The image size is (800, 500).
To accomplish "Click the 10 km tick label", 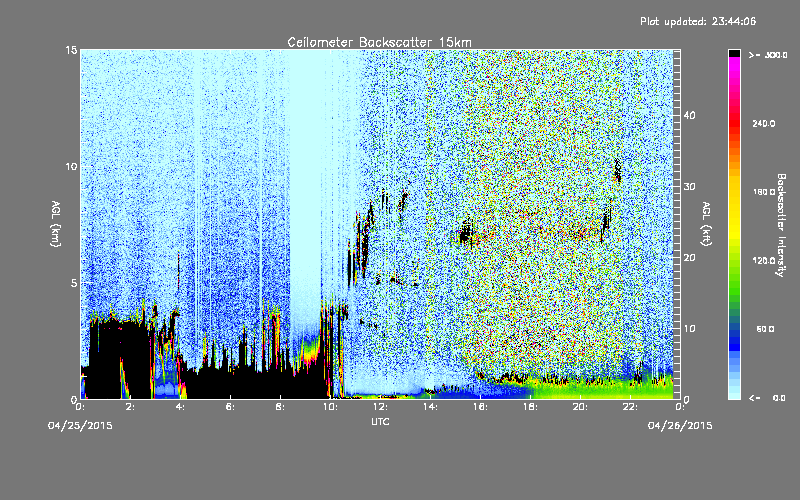I will point(71,166).
